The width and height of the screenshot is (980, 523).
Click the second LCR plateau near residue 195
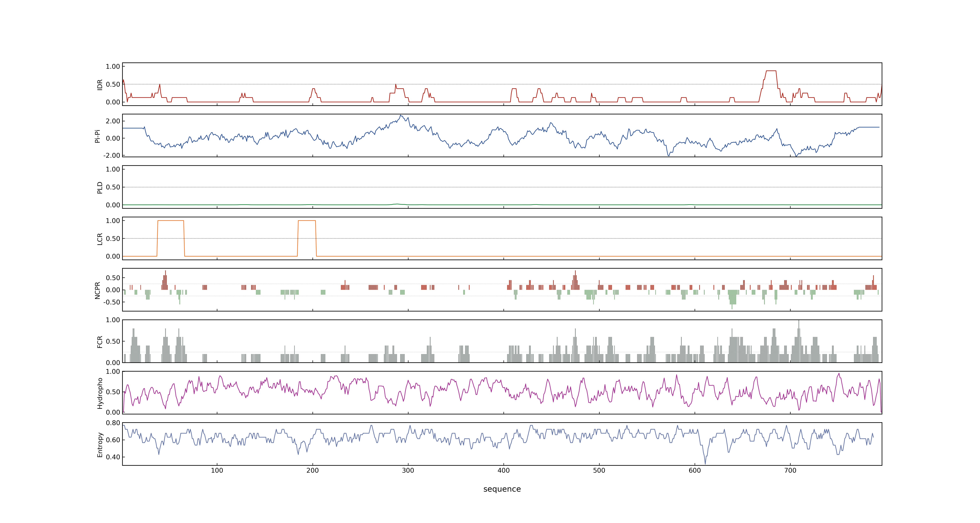307,221
